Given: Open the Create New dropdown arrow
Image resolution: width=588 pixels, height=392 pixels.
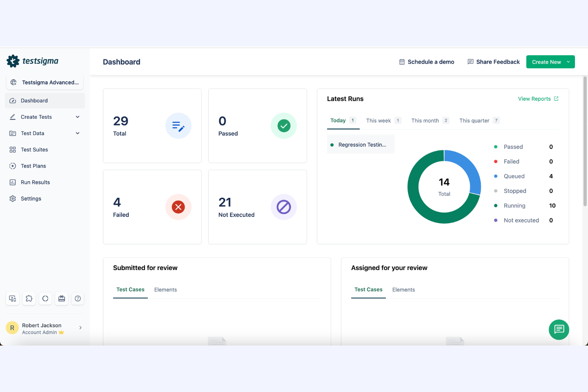Looking at the screenshot, I should point(567,62).
